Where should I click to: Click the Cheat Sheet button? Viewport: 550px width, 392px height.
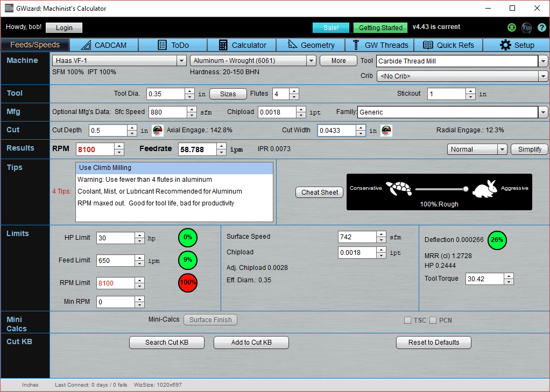tap(319, 192)
